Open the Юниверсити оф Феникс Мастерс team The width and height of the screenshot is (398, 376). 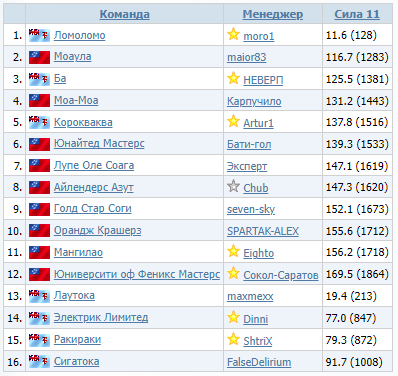(x=137, y=274)
